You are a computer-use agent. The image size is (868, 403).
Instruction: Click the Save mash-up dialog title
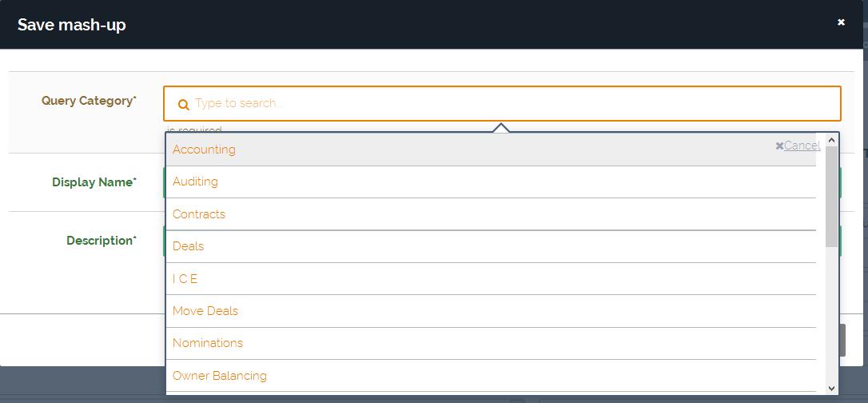(72, 25)
